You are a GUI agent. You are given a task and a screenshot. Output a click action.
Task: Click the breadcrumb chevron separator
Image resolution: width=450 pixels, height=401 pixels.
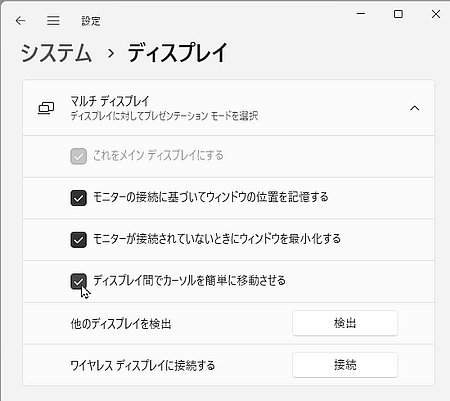pyautogui.click(x=111, y=53)
